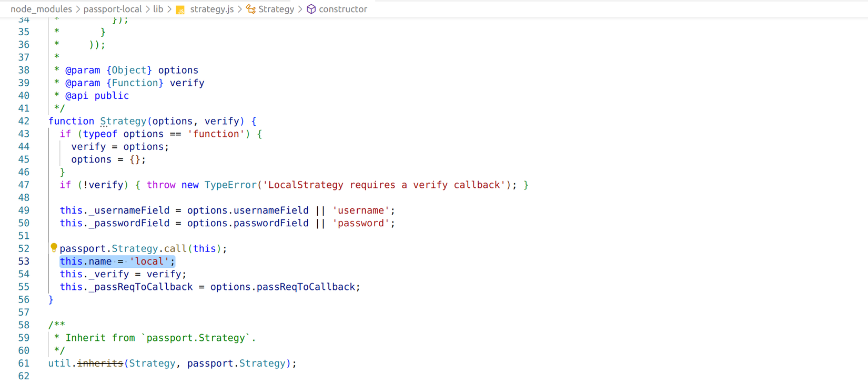
Task: Click the 'Inherit from `passport.Strategy`' comment
Action: point(160,338)
